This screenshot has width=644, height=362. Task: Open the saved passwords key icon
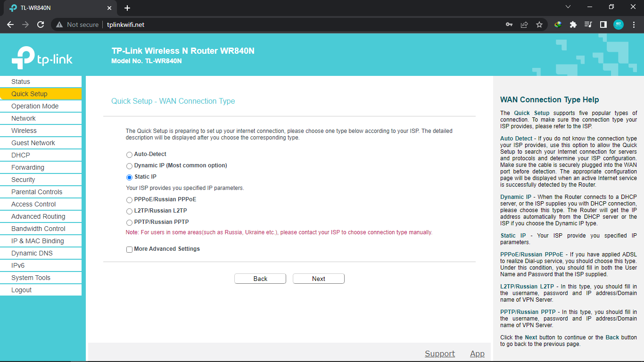pos(509,25)
